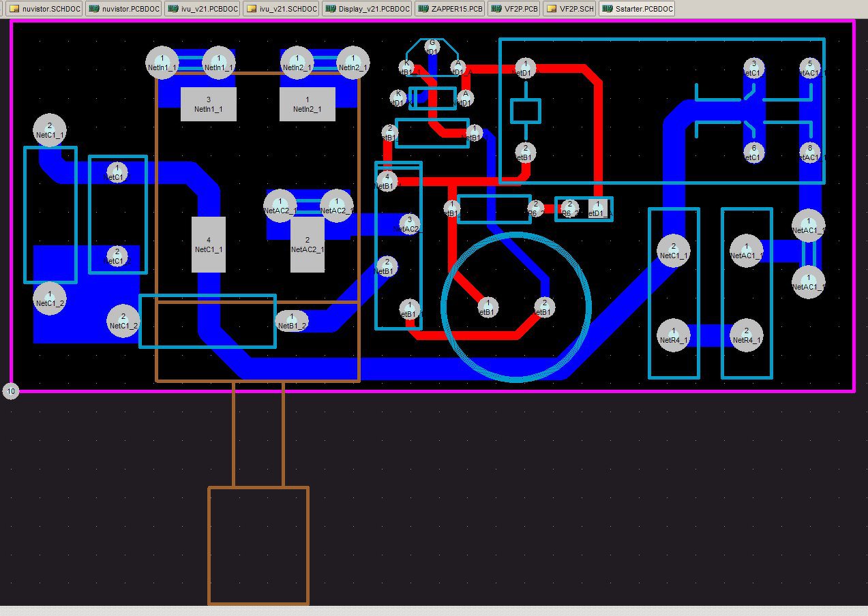Screen dimensions: 868x616
Task: Select round pad 1 NetC1_2
Action: 50,298
